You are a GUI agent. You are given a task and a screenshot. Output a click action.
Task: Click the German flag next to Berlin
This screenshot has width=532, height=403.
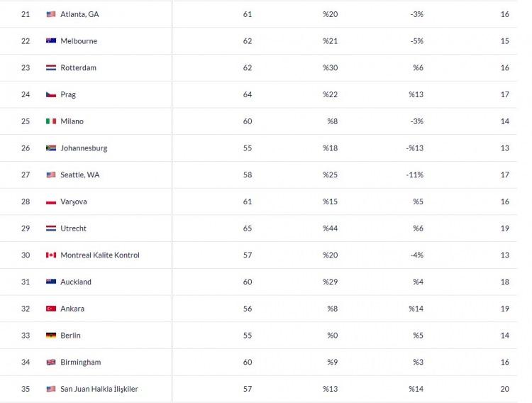(51, 336)
